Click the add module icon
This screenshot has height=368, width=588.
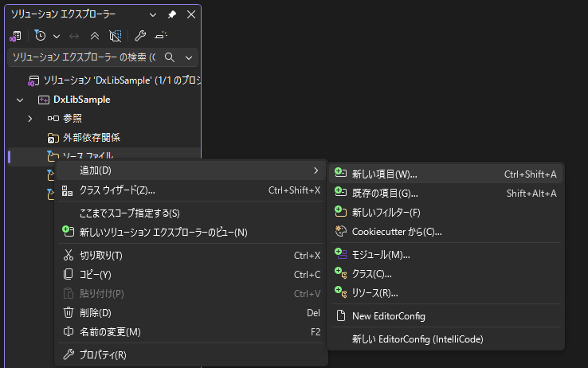[x=340, y=254]
